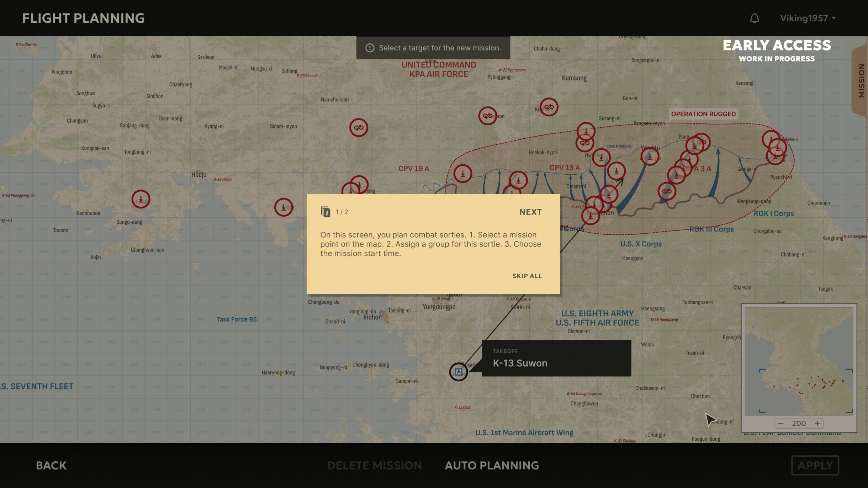The image size is (868, 488).
Task: Click the info icon in the tutorial popup
Action: pyautogui.click(x=325, y=212)
